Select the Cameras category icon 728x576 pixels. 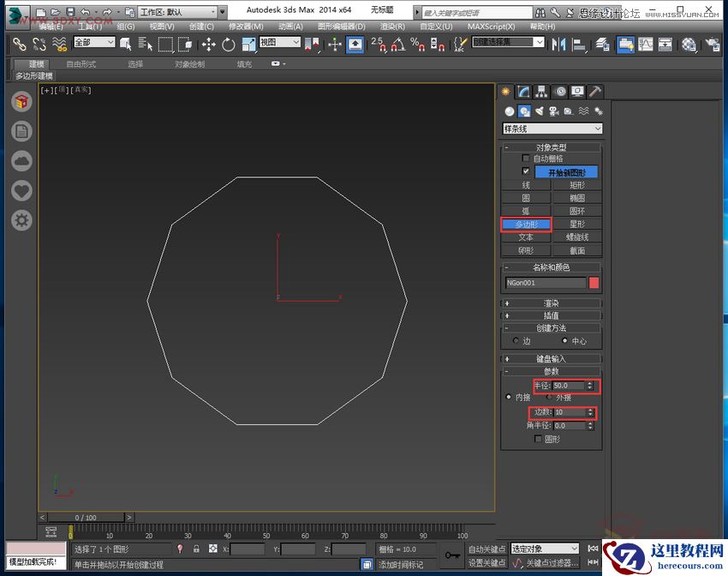pos(554,111)
